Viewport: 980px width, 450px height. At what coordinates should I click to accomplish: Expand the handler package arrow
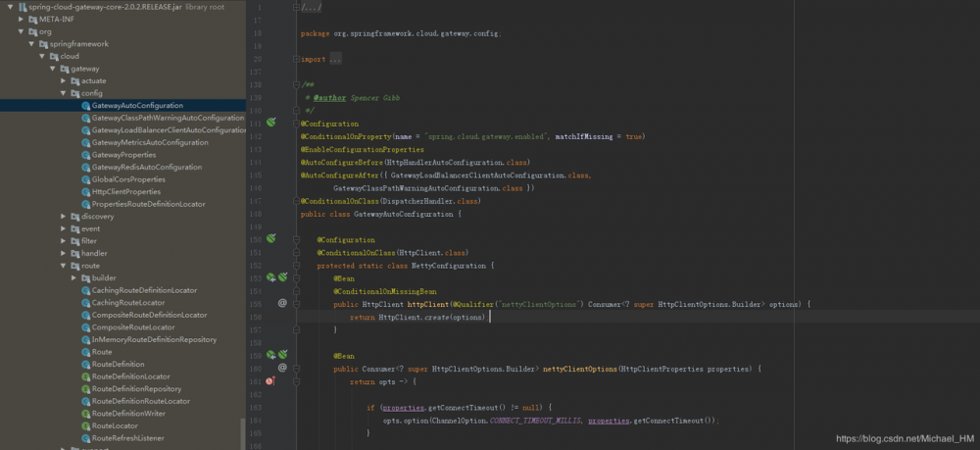pos(63,253)
